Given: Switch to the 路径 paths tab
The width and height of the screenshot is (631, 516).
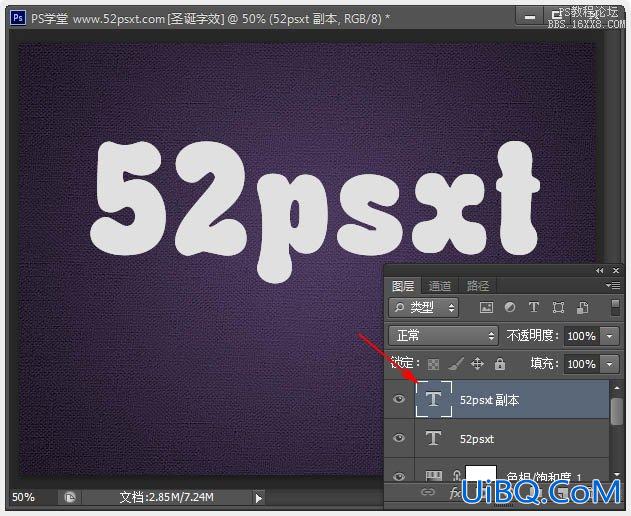Looking at the screenshot, I should (x=478, y=286).
